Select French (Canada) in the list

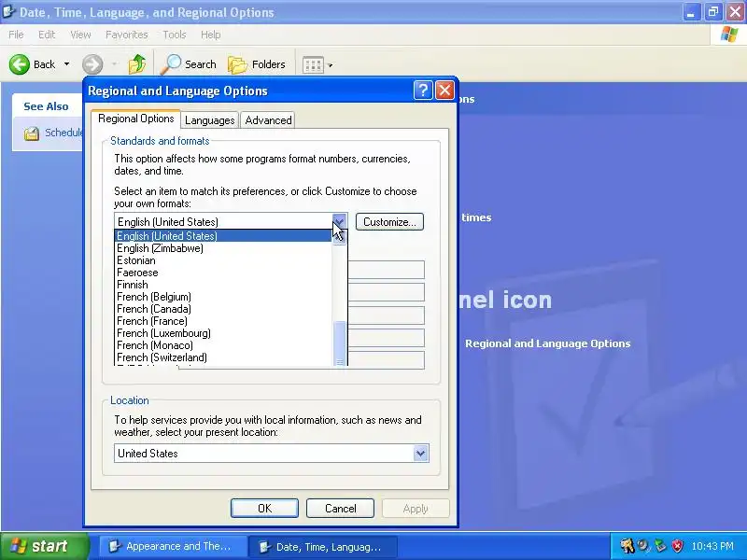pos(223,309)
